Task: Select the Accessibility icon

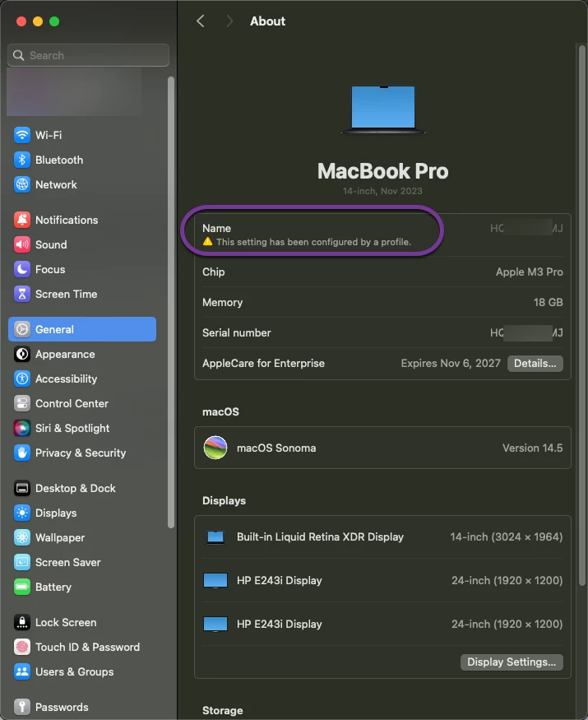Action: click(22, 379)
